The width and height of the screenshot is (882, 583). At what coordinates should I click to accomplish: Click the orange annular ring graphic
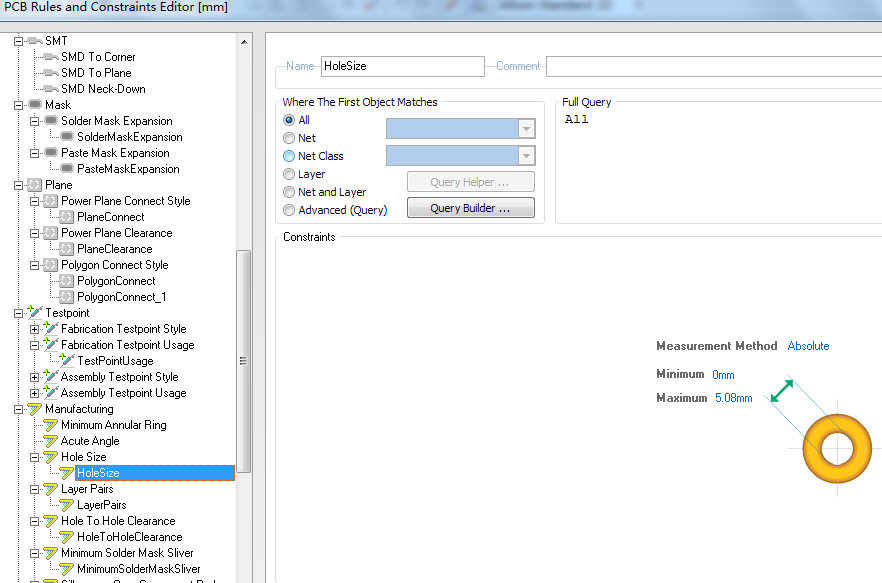838,447
